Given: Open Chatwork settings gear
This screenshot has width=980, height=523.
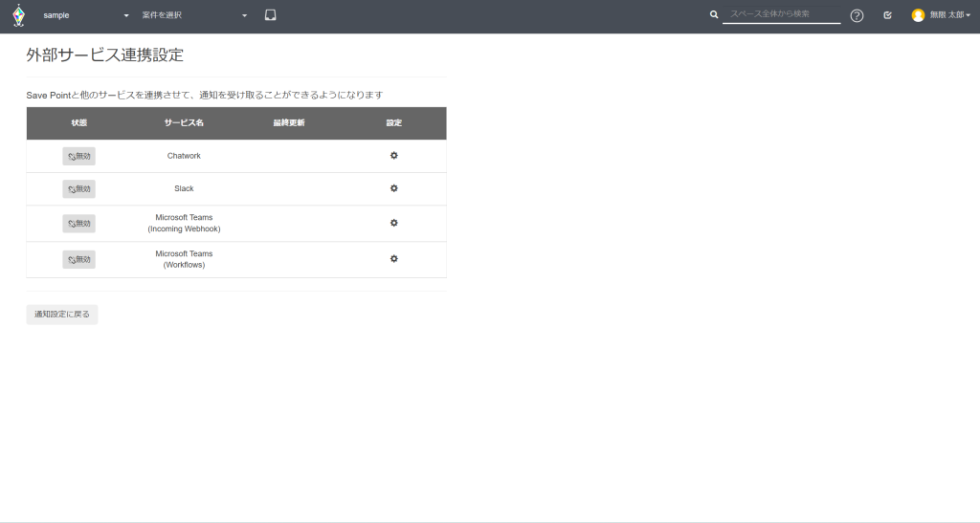Looking at the screenshot, I should (393, 156).
